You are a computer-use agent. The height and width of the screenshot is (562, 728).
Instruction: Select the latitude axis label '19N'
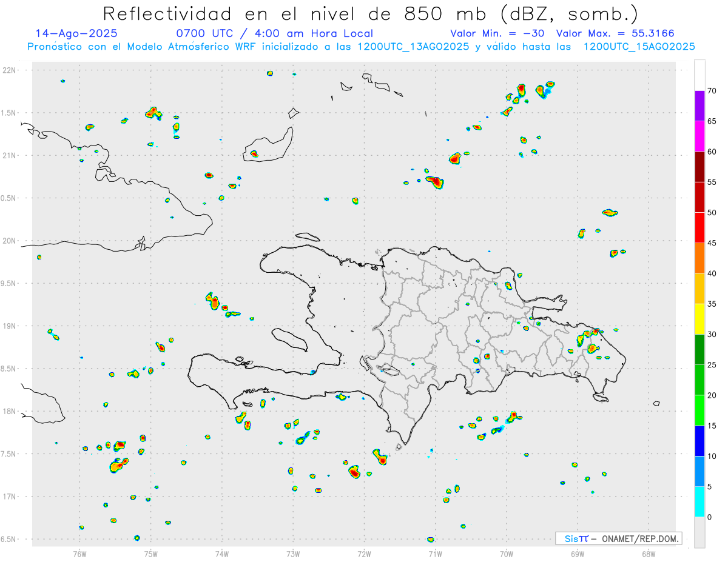tap(10, 326)
